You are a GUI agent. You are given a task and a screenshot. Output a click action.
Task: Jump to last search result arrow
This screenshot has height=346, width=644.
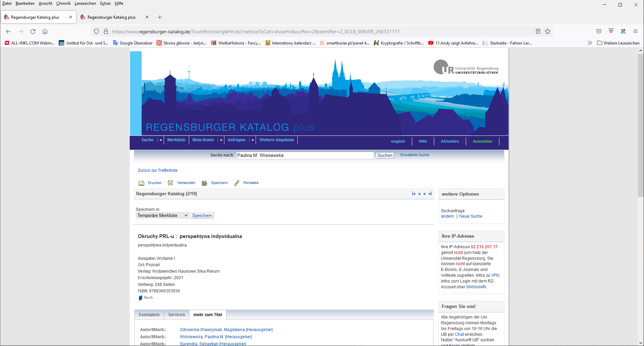430,194
